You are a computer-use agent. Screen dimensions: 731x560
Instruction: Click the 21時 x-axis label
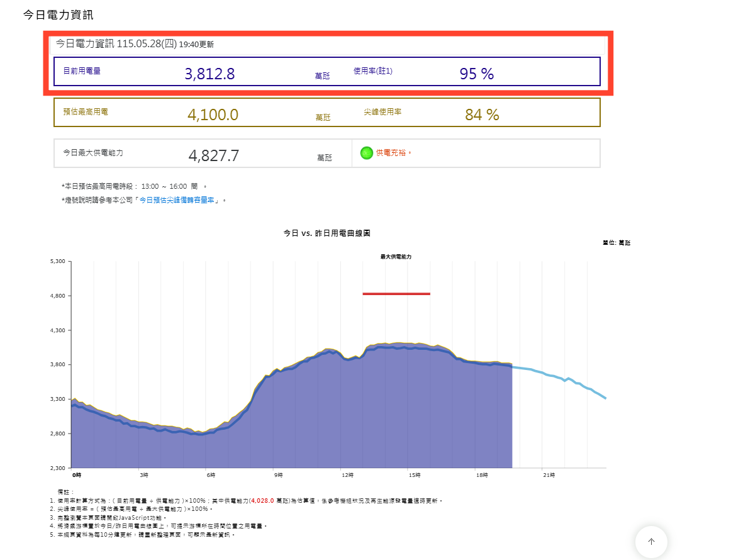549,475
